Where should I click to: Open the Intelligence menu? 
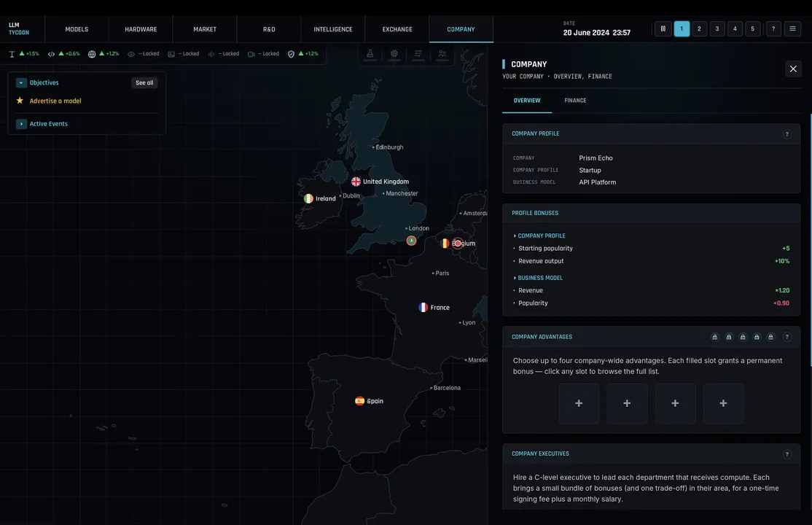(x=333, y=30)
